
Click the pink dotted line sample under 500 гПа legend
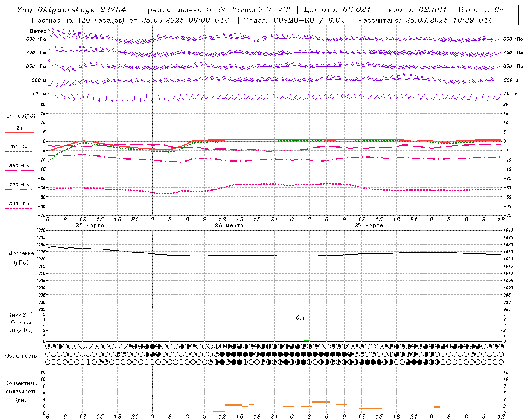(18, 208)
